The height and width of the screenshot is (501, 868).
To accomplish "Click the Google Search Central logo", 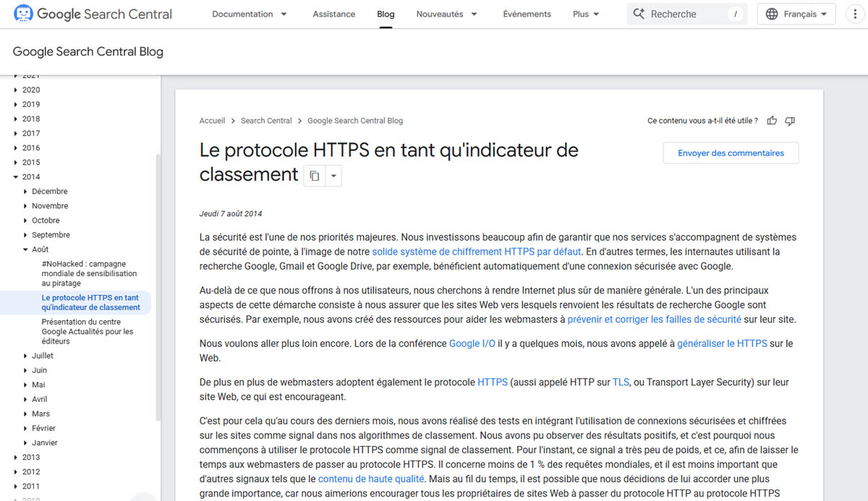I will click(93, 14).
